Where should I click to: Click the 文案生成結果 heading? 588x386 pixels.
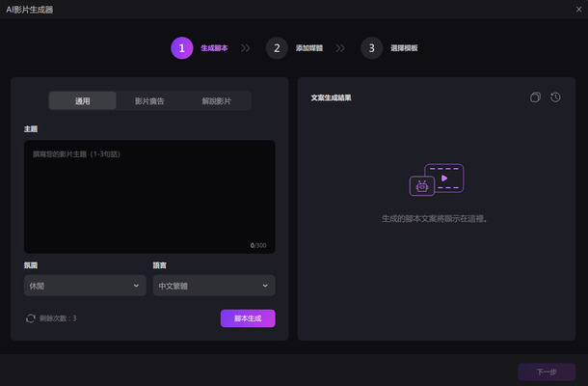tap(331, 97)
